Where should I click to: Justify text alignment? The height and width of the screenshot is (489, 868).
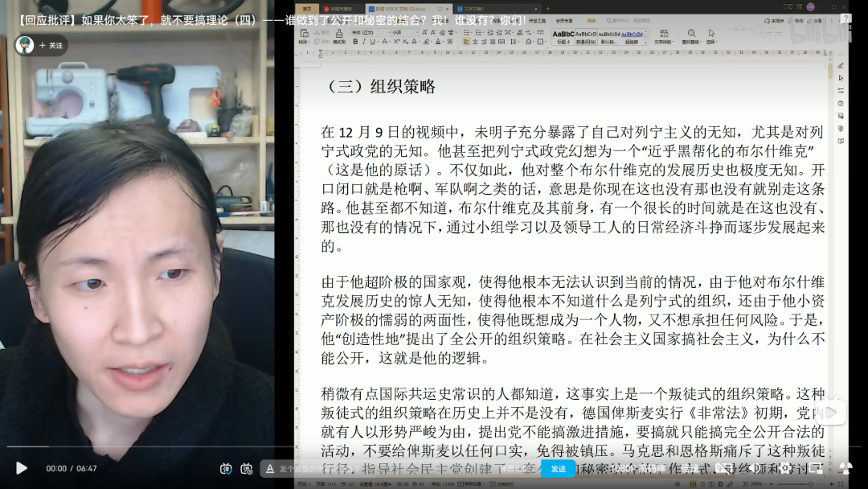(x=493, y=42)
